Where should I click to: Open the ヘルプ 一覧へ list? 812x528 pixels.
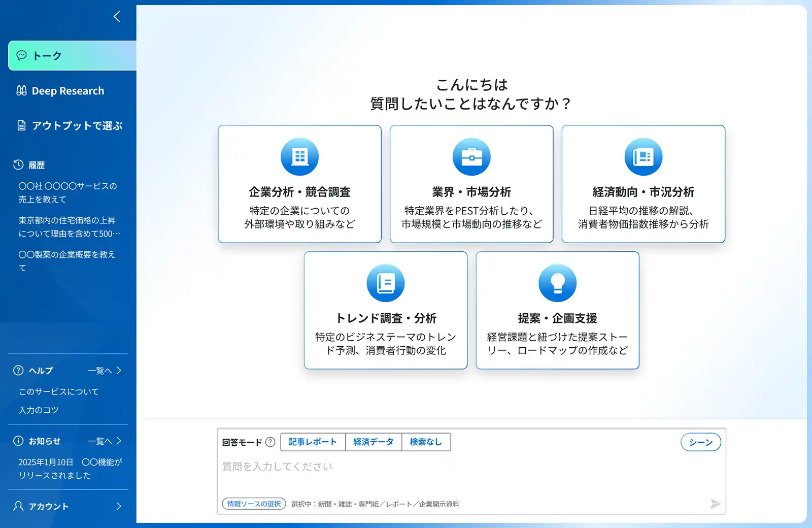click(104, 370)
